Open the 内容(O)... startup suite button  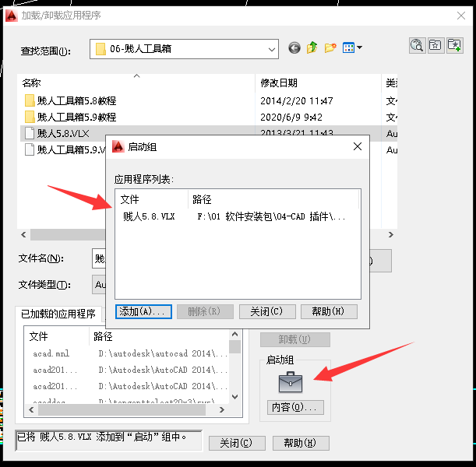pos(295,407)
